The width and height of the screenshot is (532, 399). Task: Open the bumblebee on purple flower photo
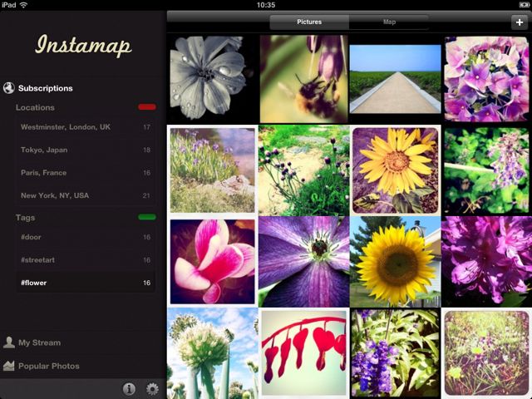coord(303,78)
